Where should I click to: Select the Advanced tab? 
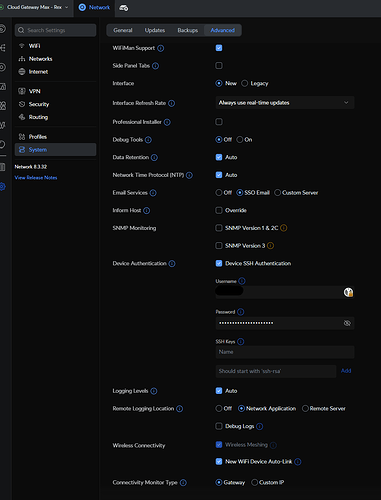pos(223,30)
